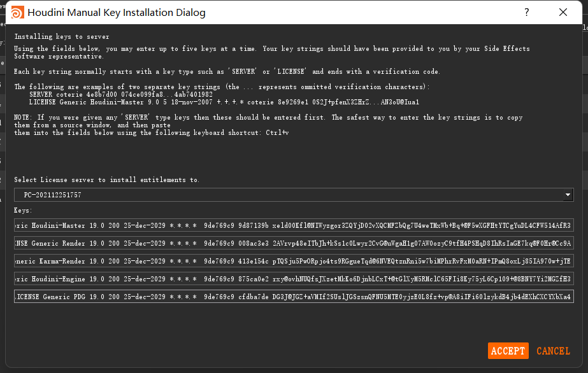Click the NOTE paragraph about SERVER keys
Viewport: 588px width, 373px height.
(268, 118)
